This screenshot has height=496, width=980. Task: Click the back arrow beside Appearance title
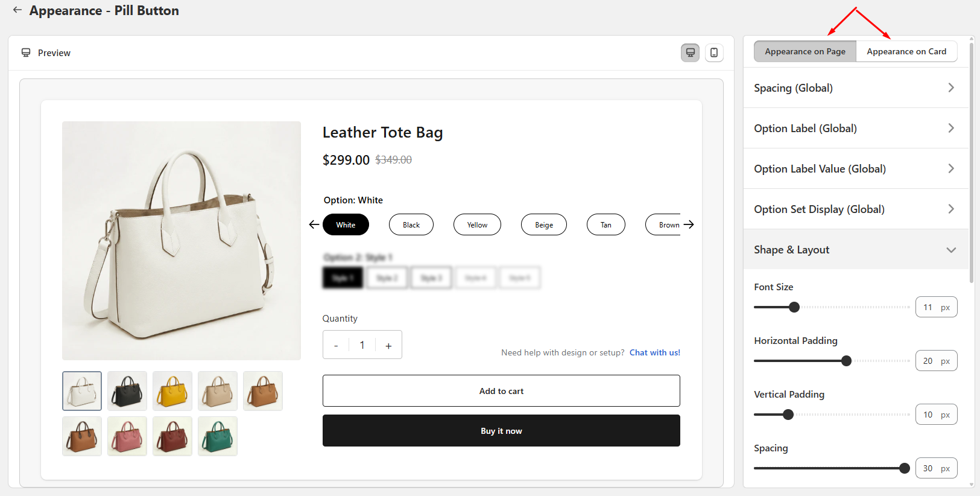point(17,10)
